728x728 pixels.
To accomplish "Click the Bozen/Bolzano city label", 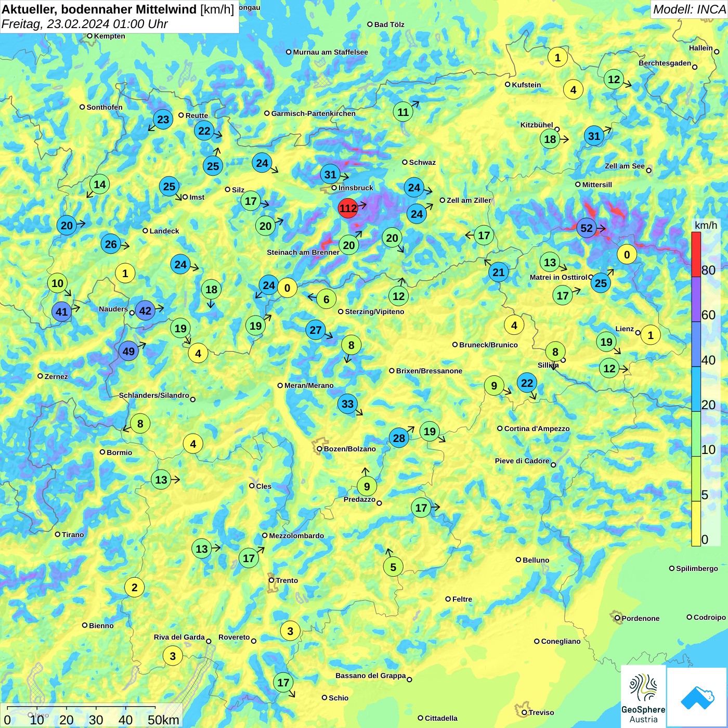I will coord(349,449).
